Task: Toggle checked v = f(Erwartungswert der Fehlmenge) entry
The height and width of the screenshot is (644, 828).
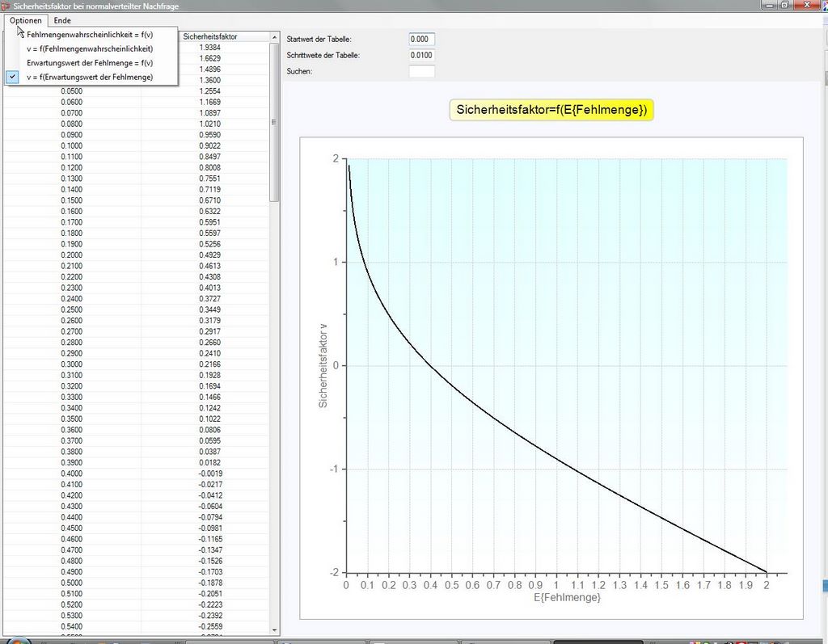Action: click(90, 77)
